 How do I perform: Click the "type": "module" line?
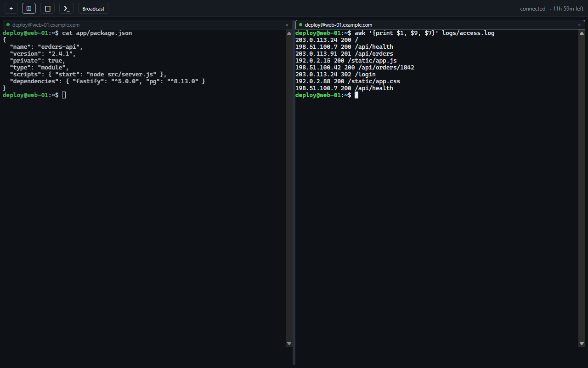pos(40,68)
